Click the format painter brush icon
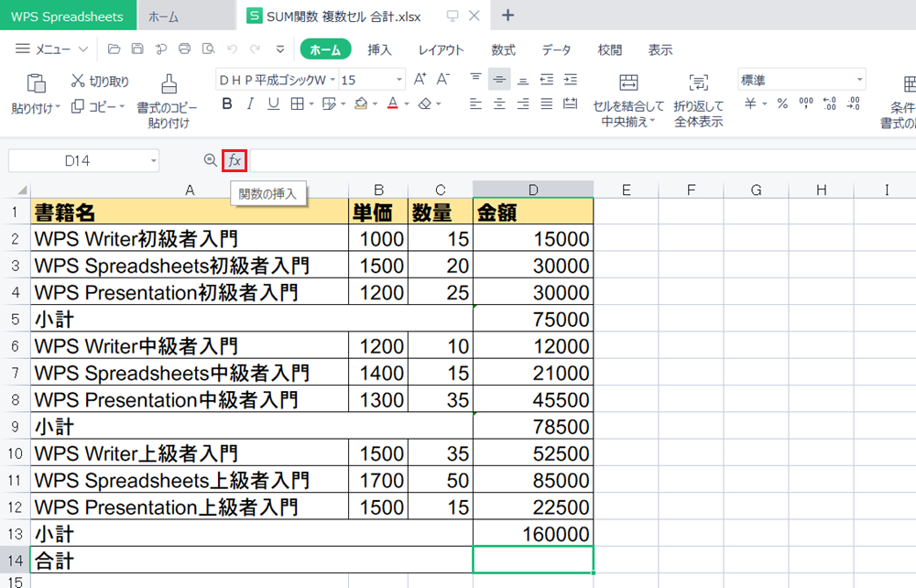 click(x=169, y=84)
